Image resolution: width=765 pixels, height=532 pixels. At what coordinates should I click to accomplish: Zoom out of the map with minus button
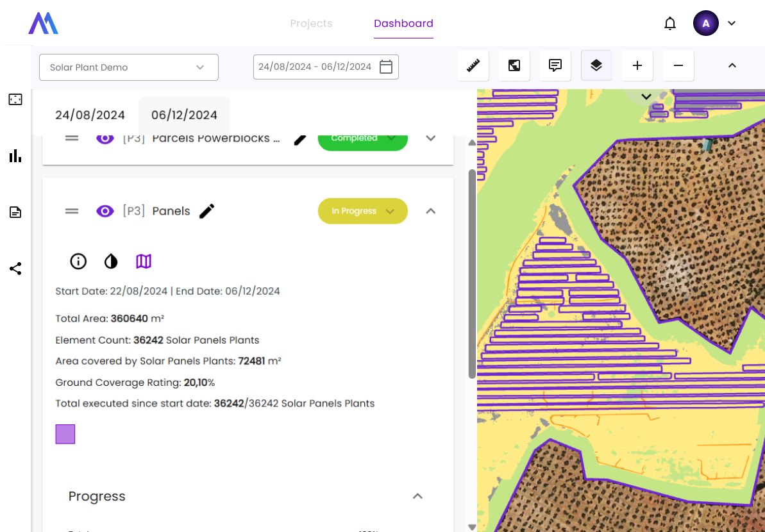coord(678,65)
